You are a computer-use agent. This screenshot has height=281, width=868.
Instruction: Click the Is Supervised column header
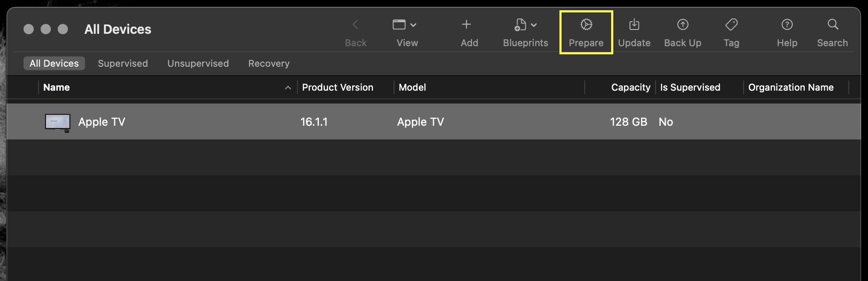(690, 87)
